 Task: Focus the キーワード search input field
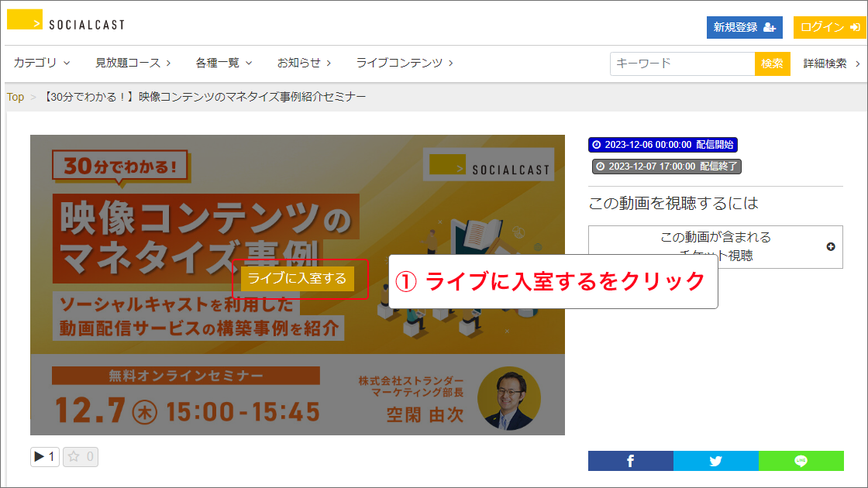click(x=682, y=64)
